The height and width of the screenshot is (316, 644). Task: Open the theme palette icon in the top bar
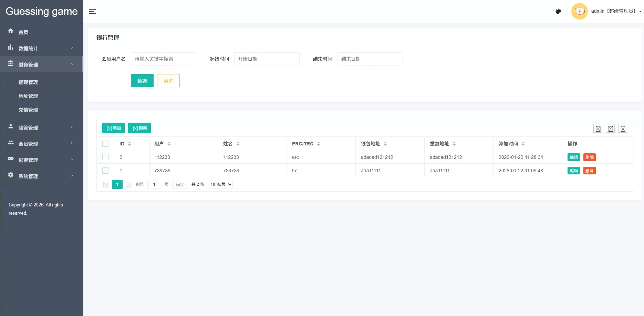point(558,11)
